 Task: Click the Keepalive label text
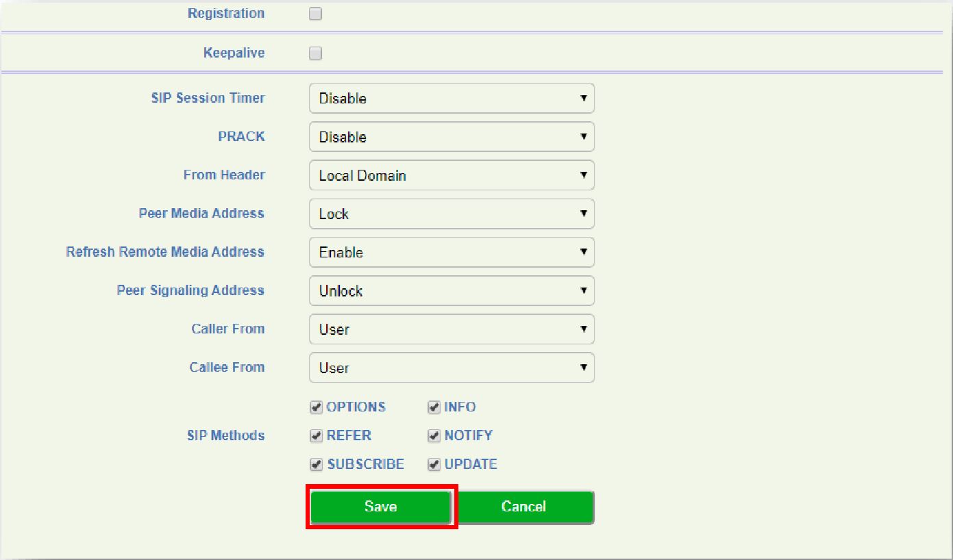tap(234, 53)
